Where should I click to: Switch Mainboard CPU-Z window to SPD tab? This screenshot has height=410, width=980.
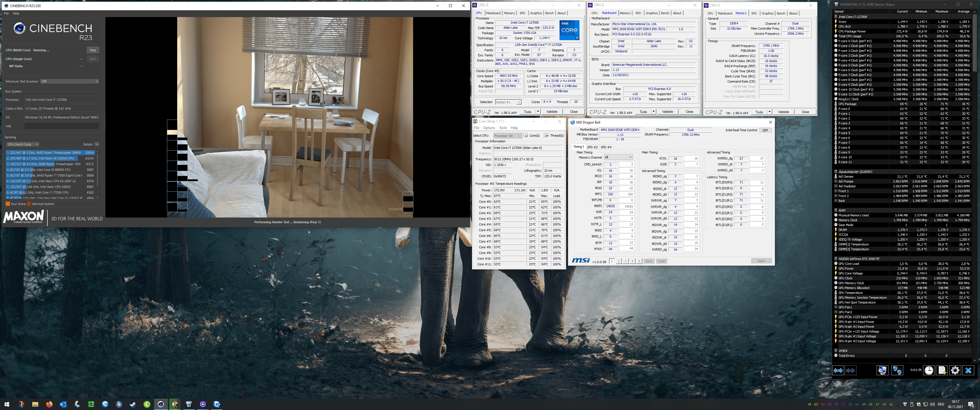[638, 13]
